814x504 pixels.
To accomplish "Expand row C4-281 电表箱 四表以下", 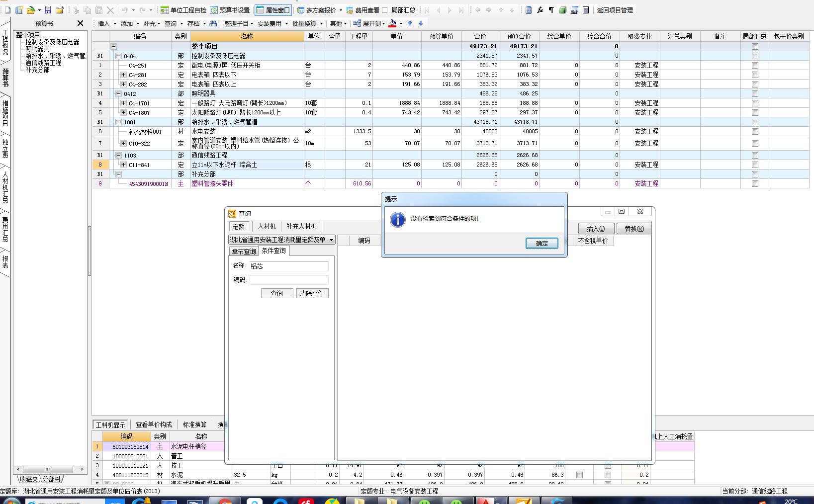I will pyautogui.click(x=123, y=75).
